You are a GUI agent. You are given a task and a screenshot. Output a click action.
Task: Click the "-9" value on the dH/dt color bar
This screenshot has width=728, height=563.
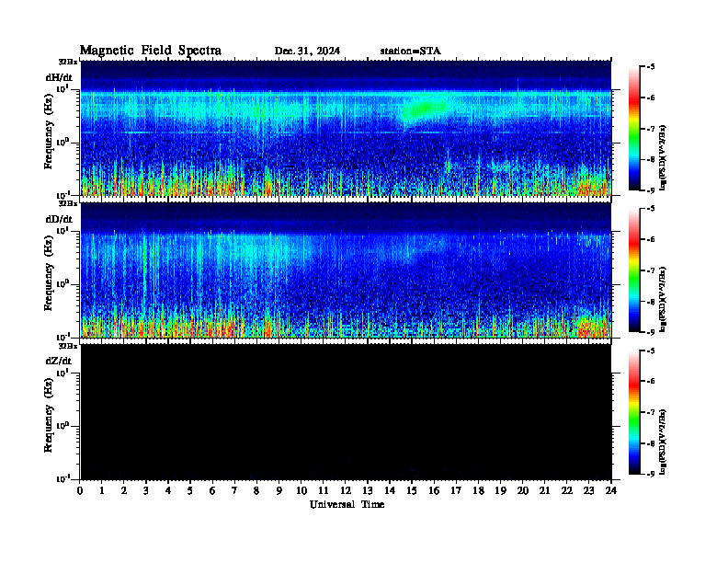point(651,190)
